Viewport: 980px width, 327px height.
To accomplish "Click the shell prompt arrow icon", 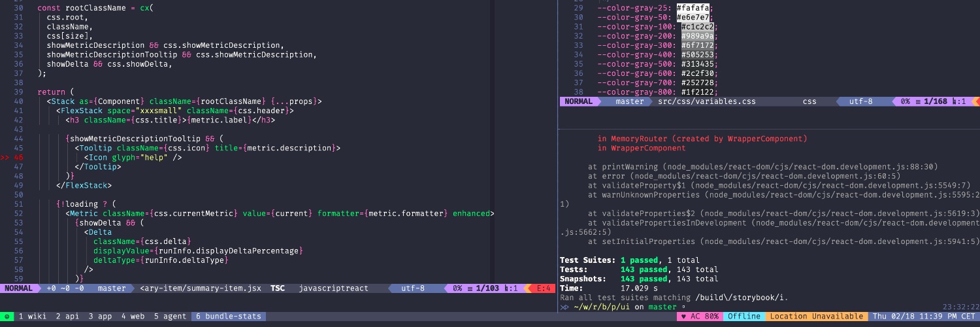I will [564, 307].
